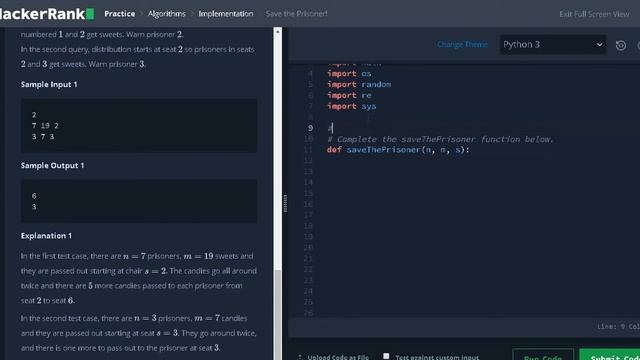640x360 pixels.
Task: Click the 'Sample Output 1' heading
Action: 53,165
